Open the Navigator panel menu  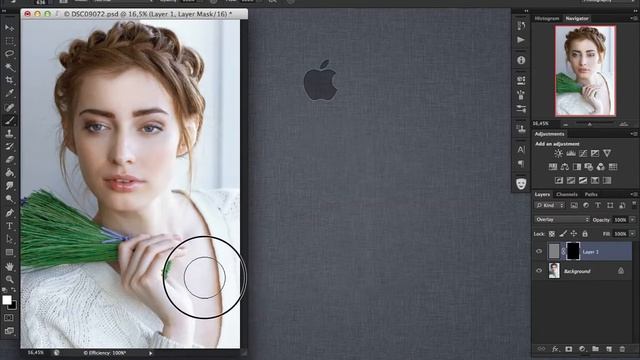[633, 18]
